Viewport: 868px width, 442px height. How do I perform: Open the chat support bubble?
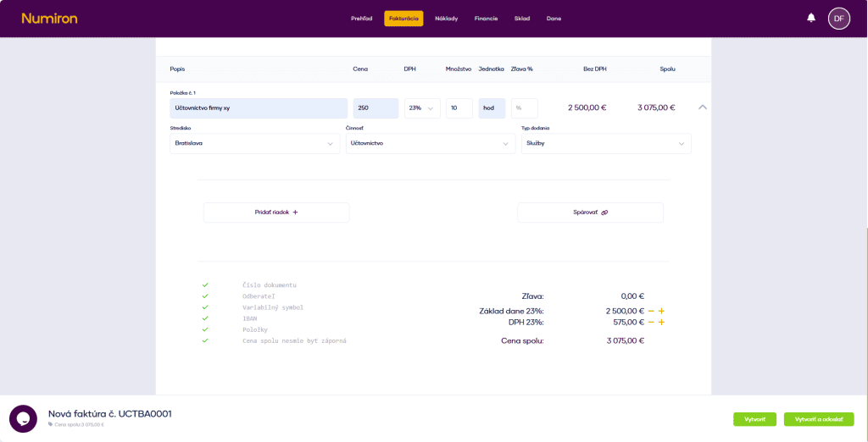(23, 418)
